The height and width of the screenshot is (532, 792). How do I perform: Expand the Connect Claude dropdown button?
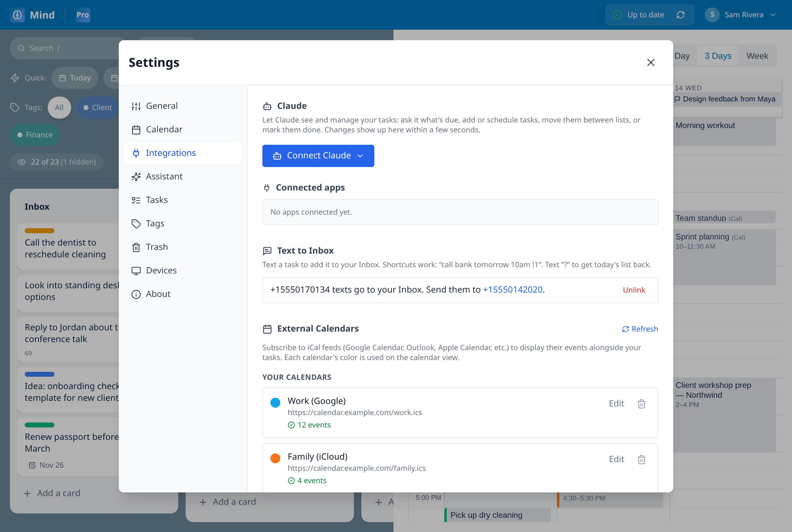(x=318, y=156)
